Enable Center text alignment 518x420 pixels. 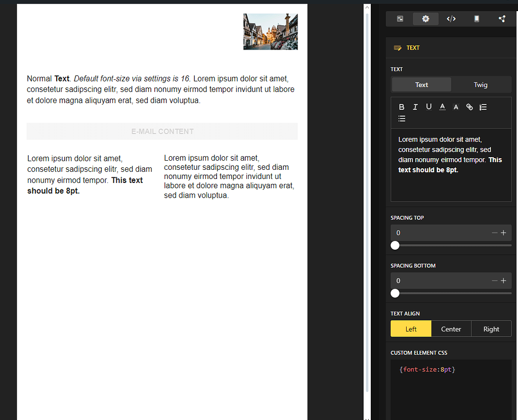pos(451,329)
